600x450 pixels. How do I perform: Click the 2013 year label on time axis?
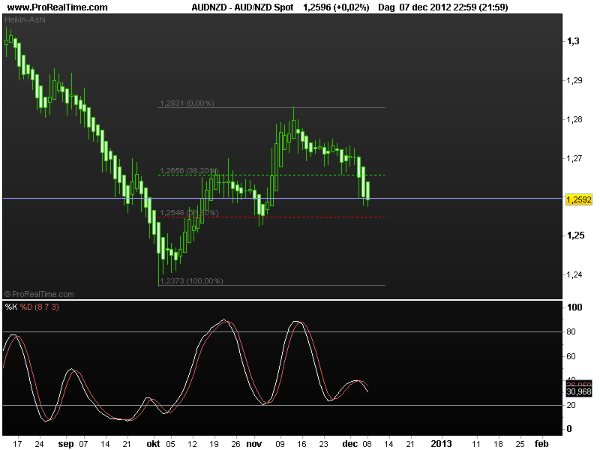[441, 443]
